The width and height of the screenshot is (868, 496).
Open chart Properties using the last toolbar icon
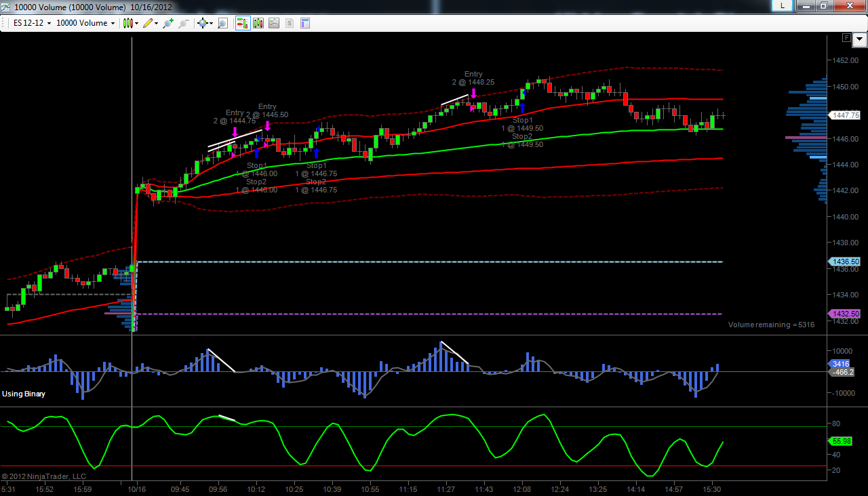[x=305, y=23]
